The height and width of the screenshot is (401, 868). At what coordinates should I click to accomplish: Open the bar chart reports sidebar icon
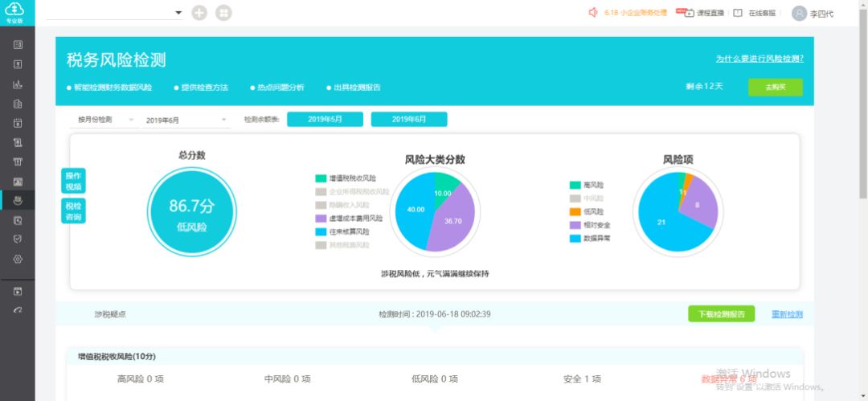[18, 84]
